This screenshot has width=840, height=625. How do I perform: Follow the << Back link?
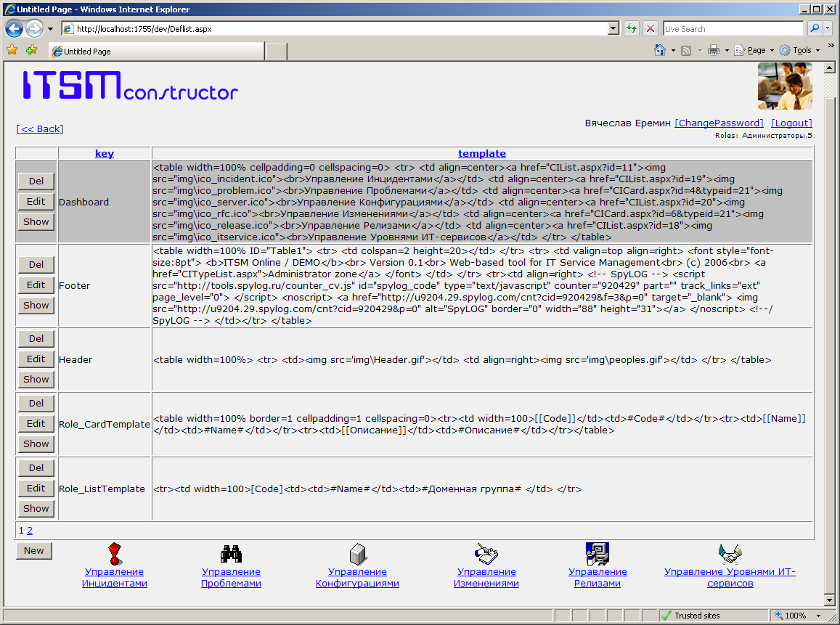click(40, 129)
